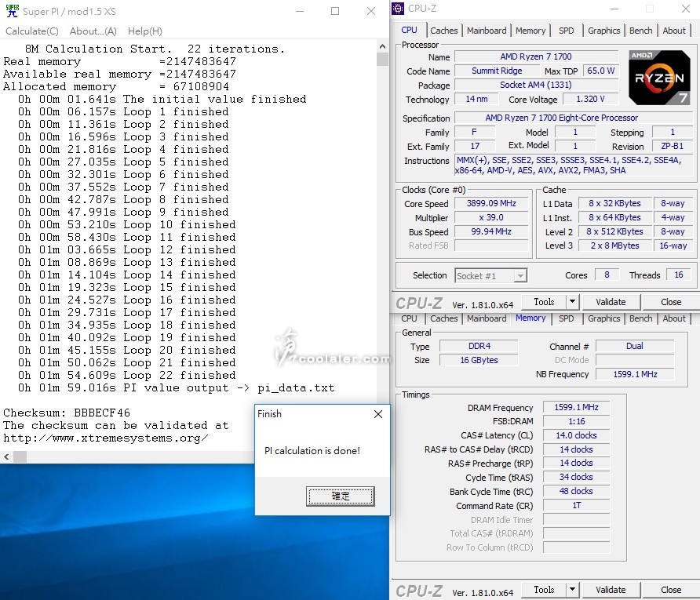700x600 pixels.
Task: Click the Loop 22 finished line in Super PI
Action: tap(127, 375)
